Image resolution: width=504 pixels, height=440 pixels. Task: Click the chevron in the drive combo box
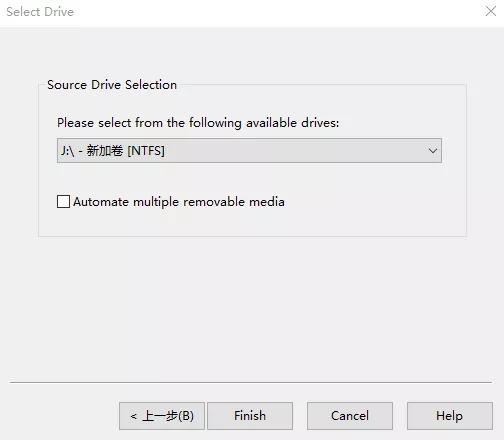pos(433,151)
